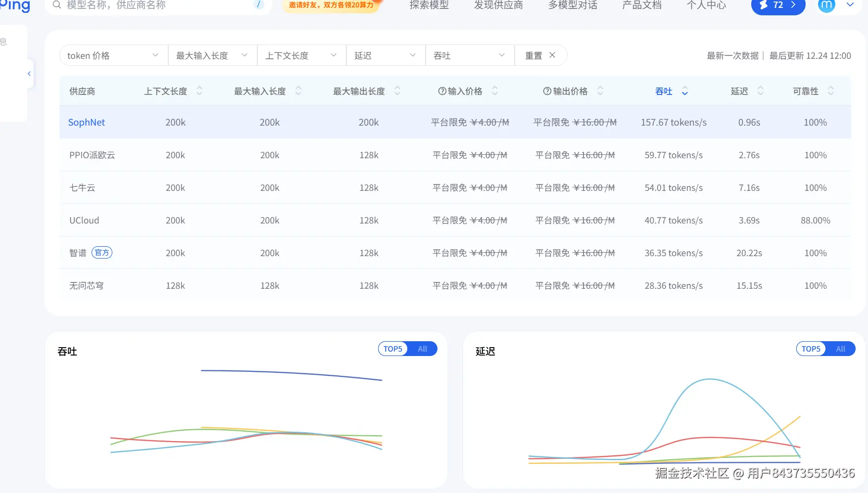868x493 pixels.
Task: Click the user avatar icon
Action: (x=826, y=5)
